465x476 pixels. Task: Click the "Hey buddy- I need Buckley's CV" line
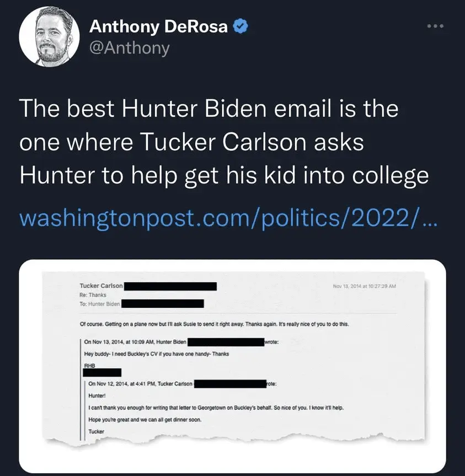156,354
